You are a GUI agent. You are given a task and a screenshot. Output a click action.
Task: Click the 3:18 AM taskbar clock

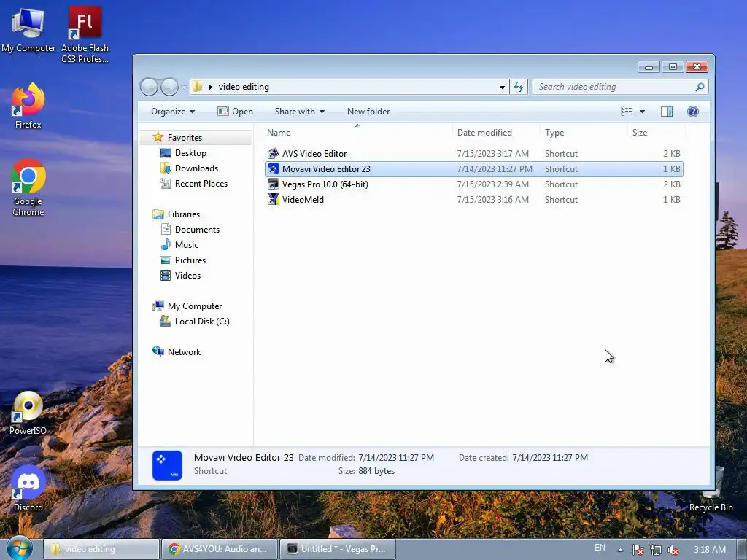tap(709, 550)
